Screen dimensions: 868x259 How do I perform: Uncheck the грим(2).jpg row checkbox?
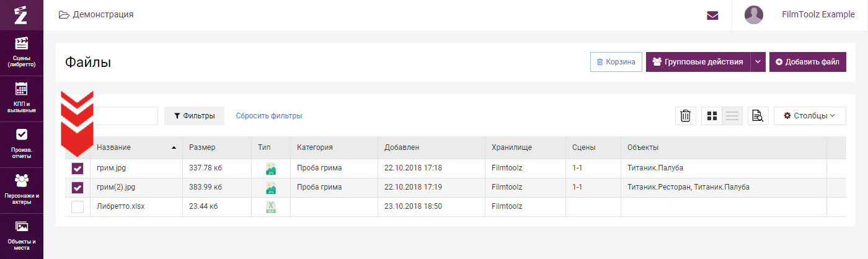point(77,187)
